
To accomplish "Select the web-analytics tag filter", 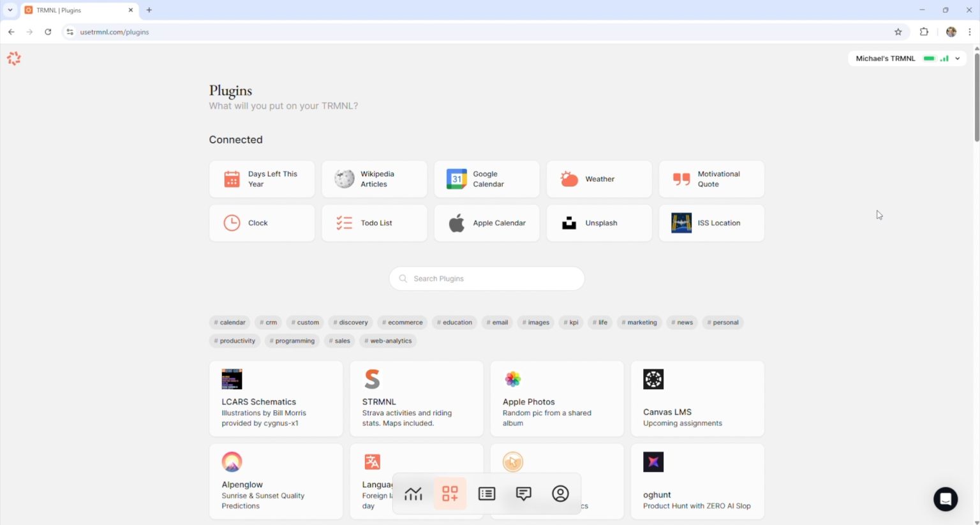I will [388, 341].
